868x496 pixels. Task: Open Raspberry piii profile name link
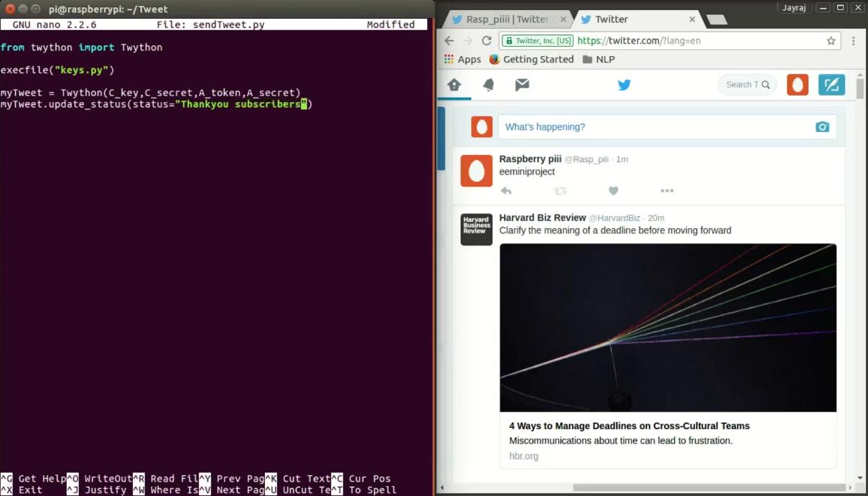click(x=531, y=159)
